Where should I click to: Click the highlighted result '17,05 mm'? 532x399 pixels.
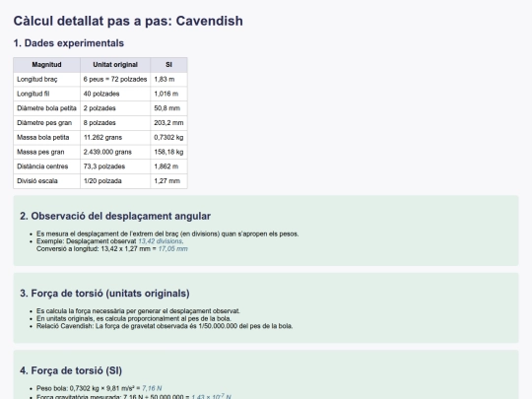(x=172, y=249)
